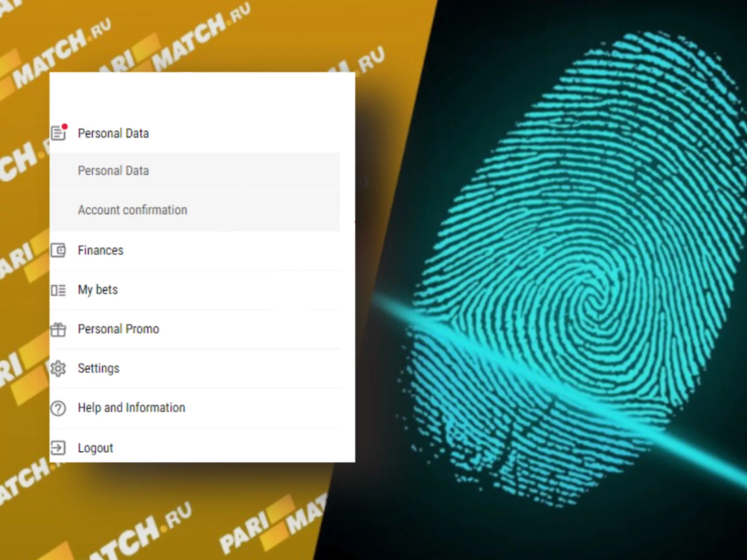Click the Personal Promo gift icon
The image size is (747, 560).
click(x=58, y=329)
